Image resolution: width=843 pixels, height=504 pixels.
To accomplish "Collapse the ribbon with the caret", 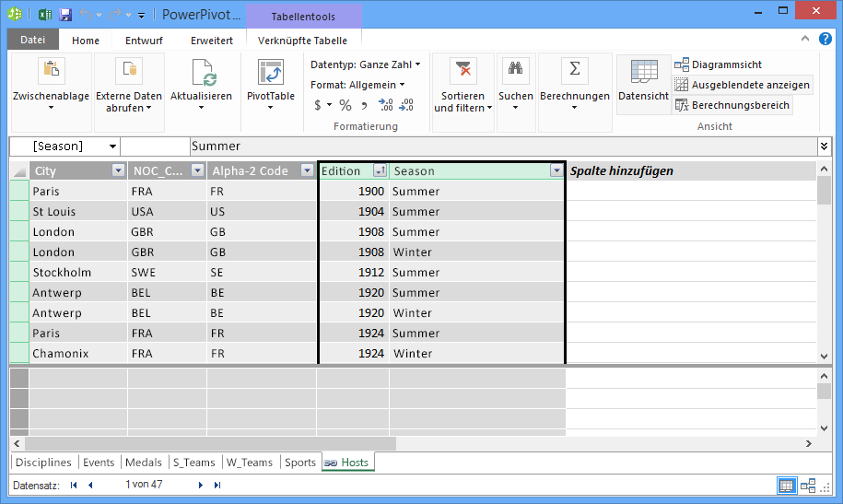I will coord(805,38).
